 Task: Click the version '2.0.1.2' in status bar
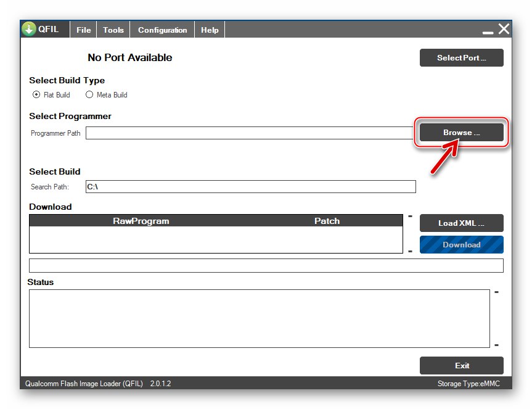[x=160, y=384]
